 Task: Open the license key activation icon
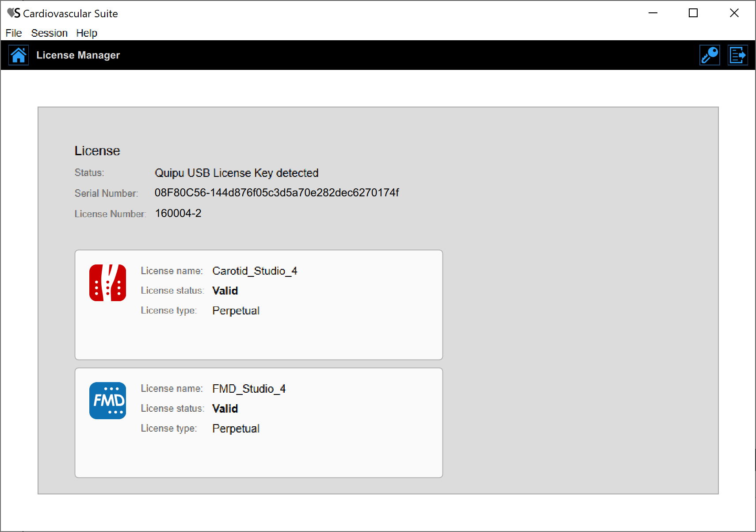(710, 55)
